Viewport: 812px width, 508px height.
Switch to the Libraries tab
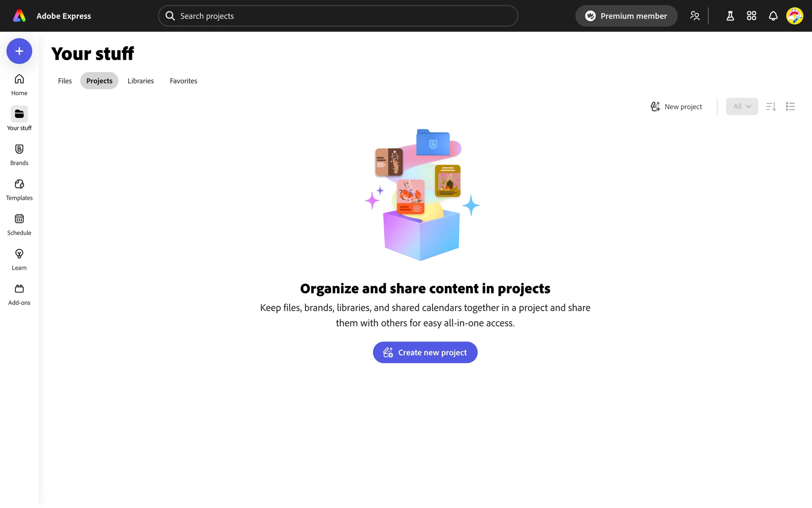(140, 81)
